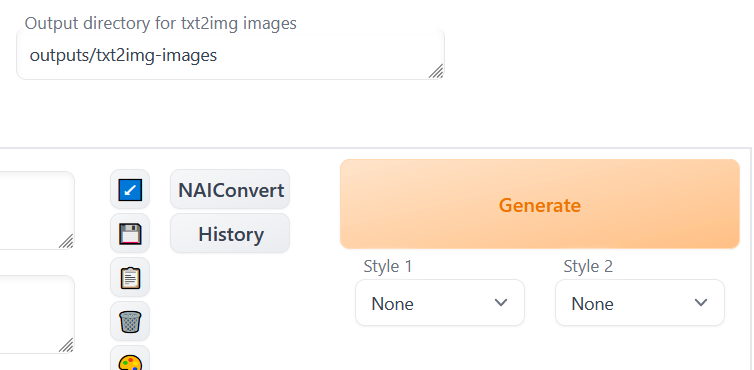Click the chevron arrow in Style 1
The image size is (754, 370).
click(x=501, y=303)
